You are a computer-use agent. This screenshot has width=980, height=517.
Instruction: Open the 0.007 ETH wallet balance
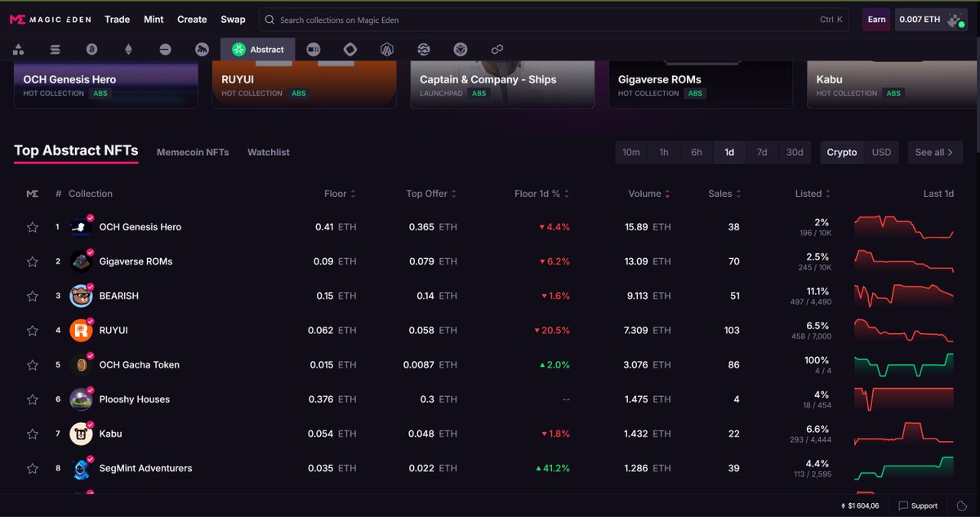920,20
